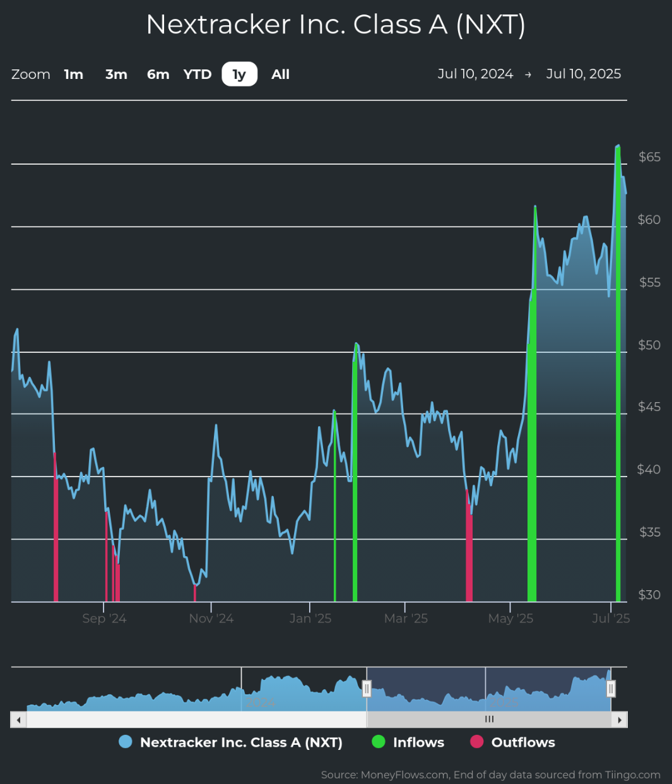Choose the 1y zoom button
This screenshot has width=672, height=784.
(239, 74)
